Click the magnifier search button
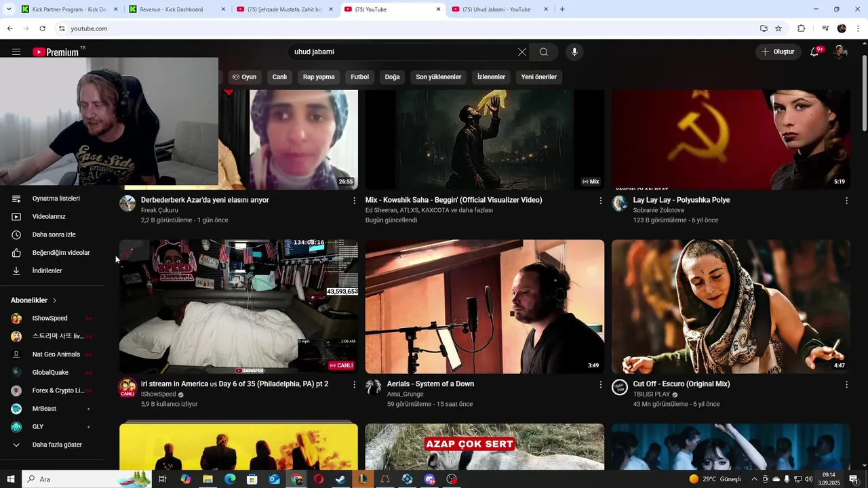The image size is (868, 488). pyautogui.click(x=544, y=52)
